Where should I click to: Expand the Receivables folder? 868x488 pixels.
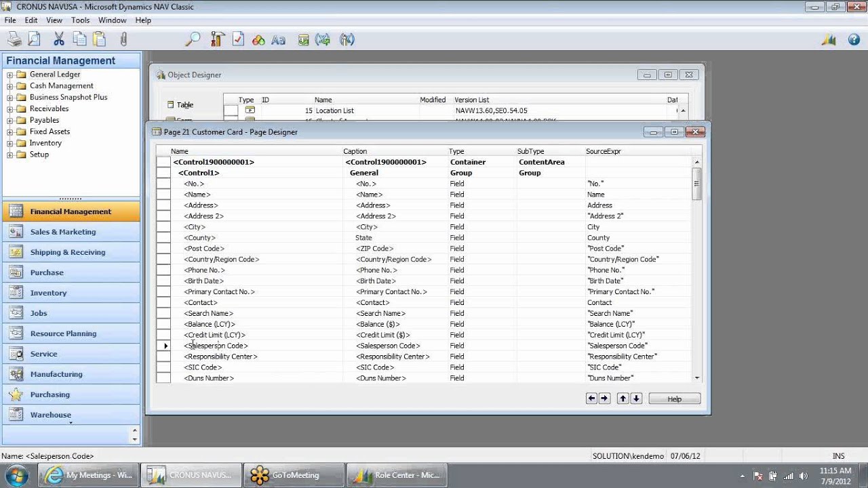point(10,109)
